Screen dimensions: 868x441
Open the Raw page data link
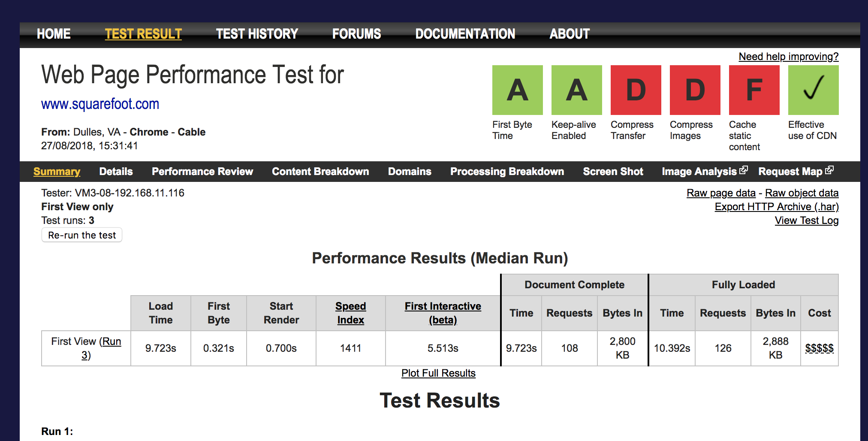[721, 193]
